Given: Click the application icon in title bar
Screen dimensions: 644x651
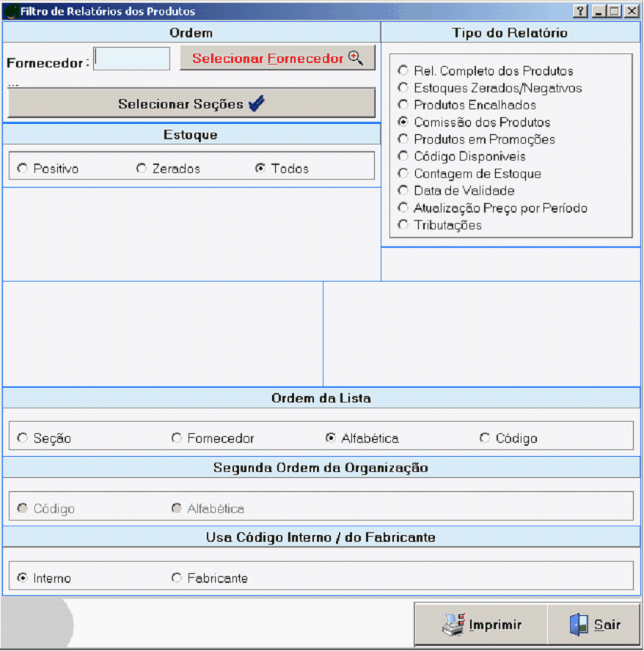Looking at the screenshot, I should [11, 11].
